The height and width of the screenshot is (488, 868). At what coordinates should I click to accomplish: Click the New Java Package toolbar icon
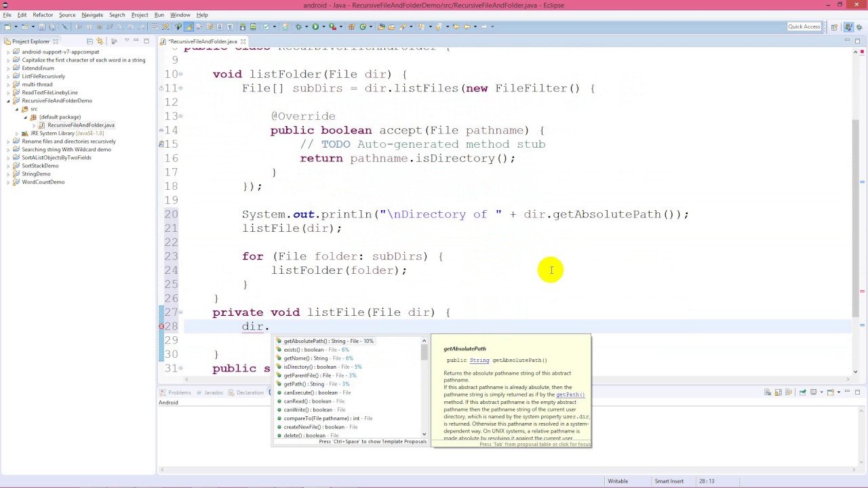351,26
